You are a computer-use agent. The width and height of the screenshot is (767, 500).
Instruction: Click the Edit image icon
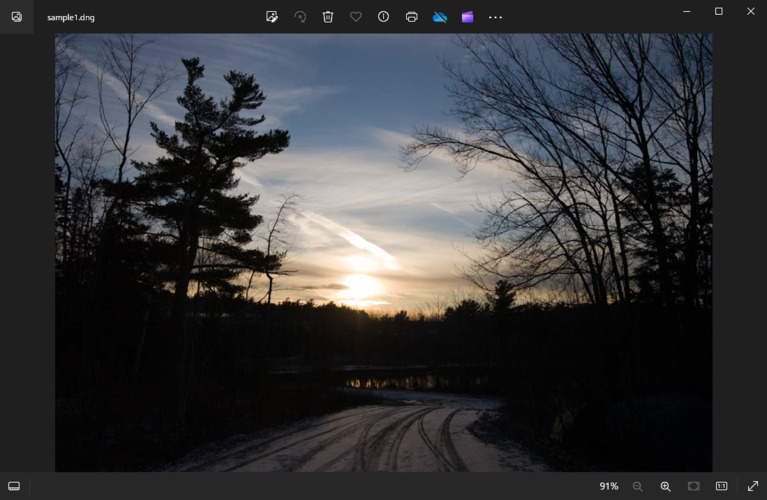pos(271,17)
